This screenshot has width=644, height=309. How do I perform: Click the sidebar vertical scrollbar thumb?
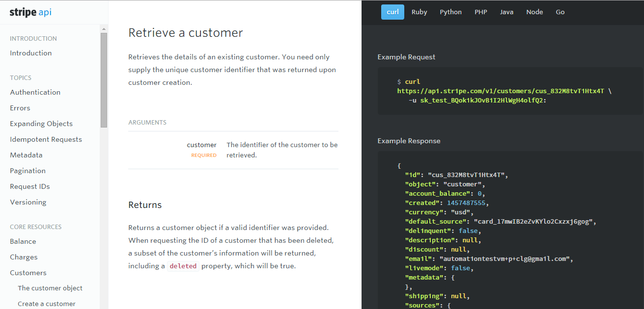click(104, 80)
